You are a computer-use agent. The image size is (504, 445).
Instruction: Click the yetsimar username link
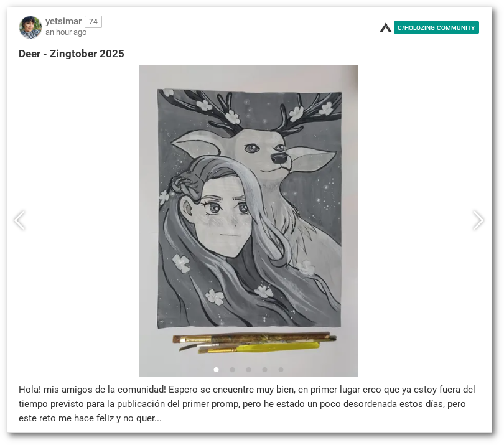[x=63, y=21]
